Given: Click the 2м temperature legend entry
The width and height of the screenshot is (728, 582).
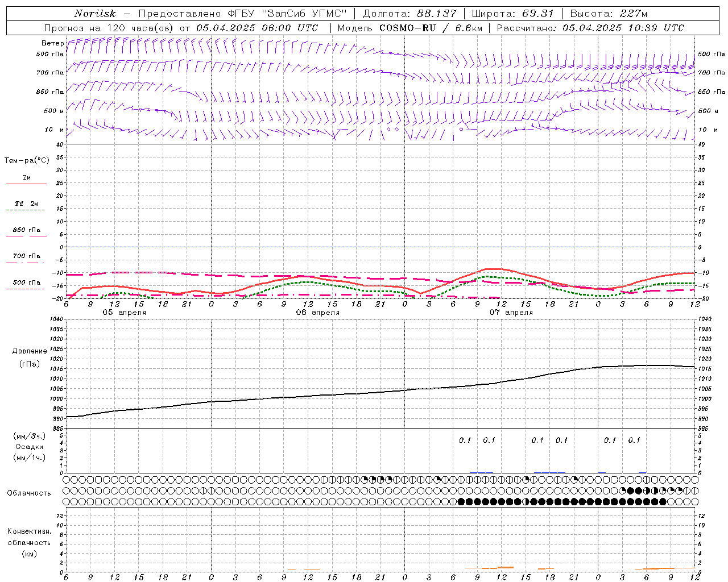Looking at the screenshot, I should [x=26, y=178].
